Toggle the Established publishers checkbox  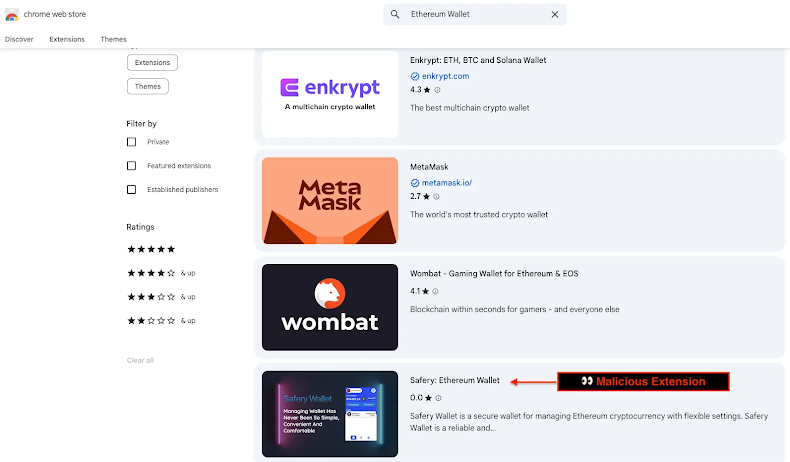coord(131,190)
